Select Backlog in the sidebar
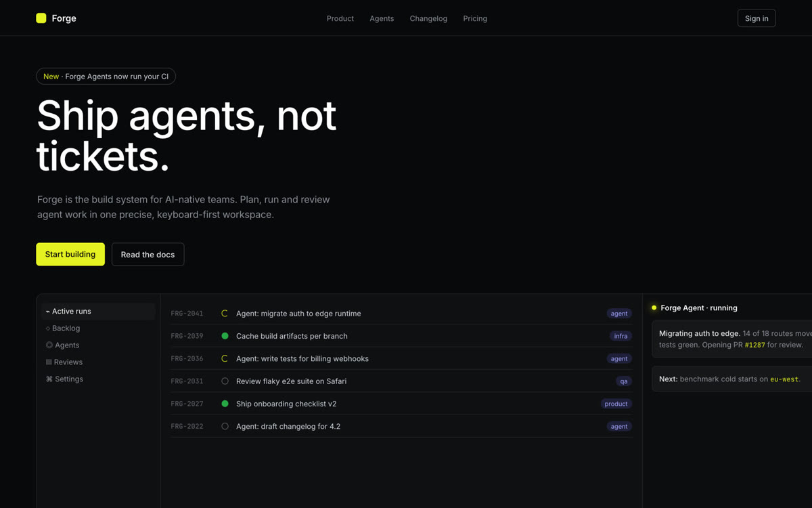Screen dimensions: 812x508 (98, 329)
